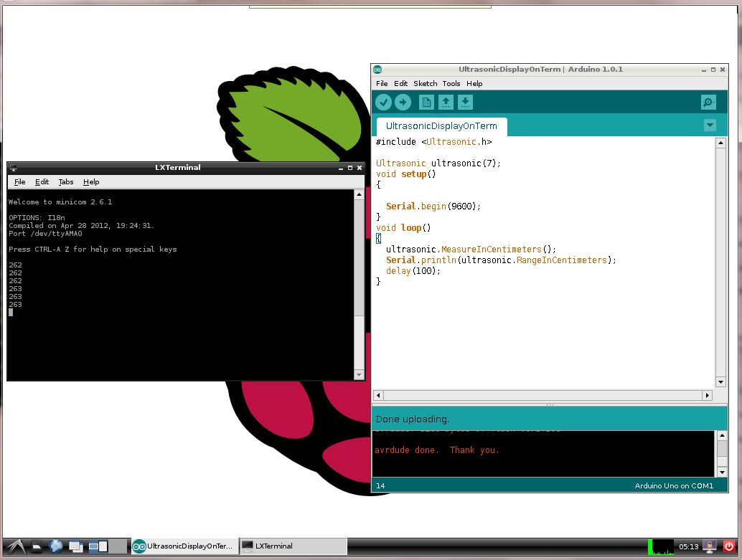Click the screen lock icon in the taskbar
742x560 pixels.
click(709, 547)
